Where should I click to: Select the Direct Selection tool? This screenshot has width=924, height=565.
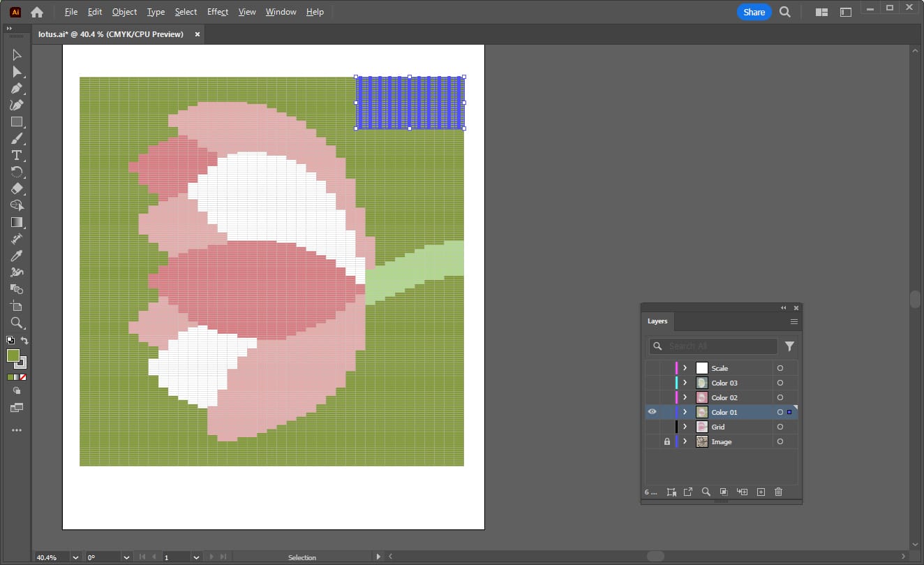coord(17,72)
